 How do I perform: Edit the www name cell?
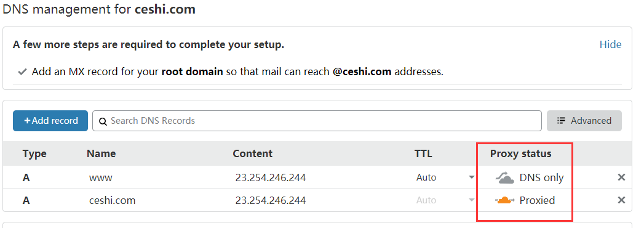point(101,178)
